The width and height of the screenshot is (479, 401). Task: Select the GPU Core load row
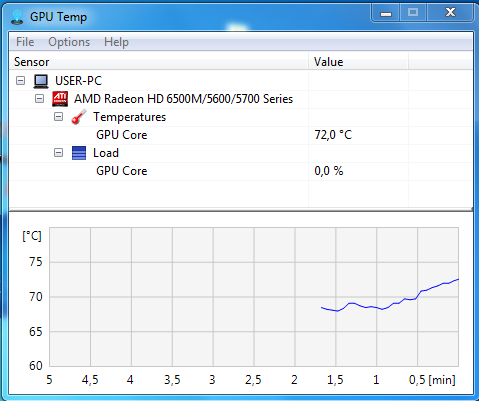click(241, 171)
